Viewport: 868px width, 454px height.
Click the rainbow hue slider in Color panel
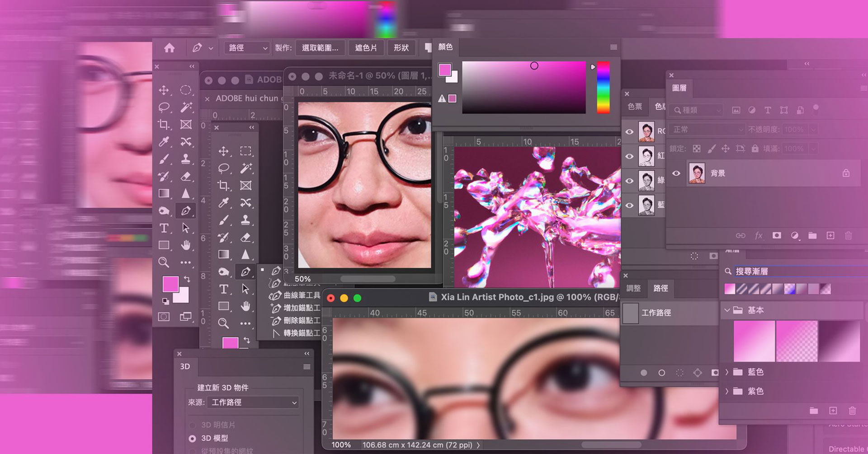click(603, 87)
